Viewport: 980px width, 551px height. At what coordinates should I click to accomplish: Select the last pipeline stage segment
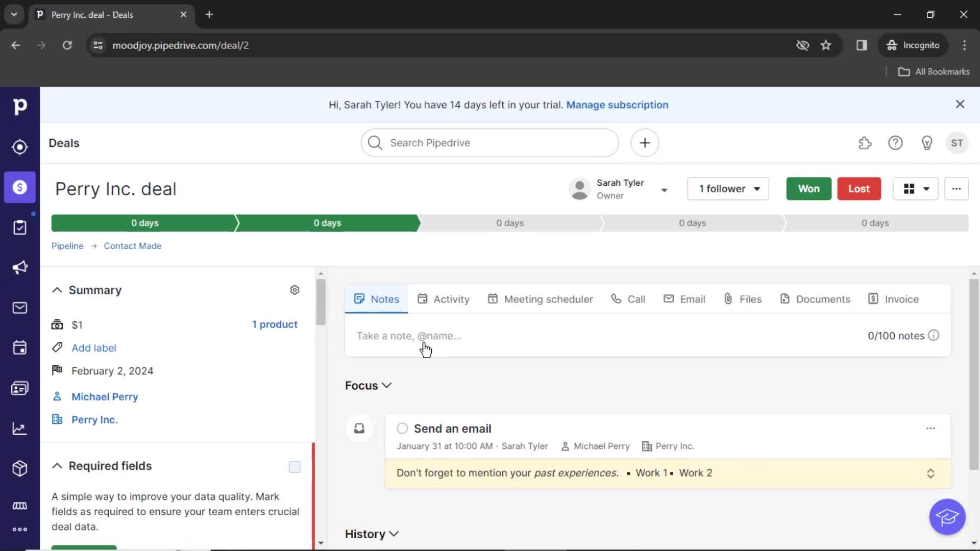coord(875,223)
